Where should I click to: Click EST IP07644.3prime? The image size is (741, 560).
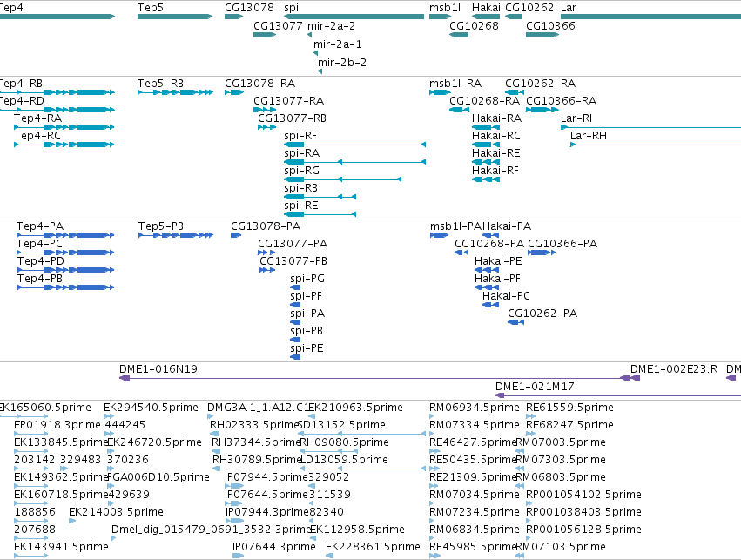[x=274, y=547]
